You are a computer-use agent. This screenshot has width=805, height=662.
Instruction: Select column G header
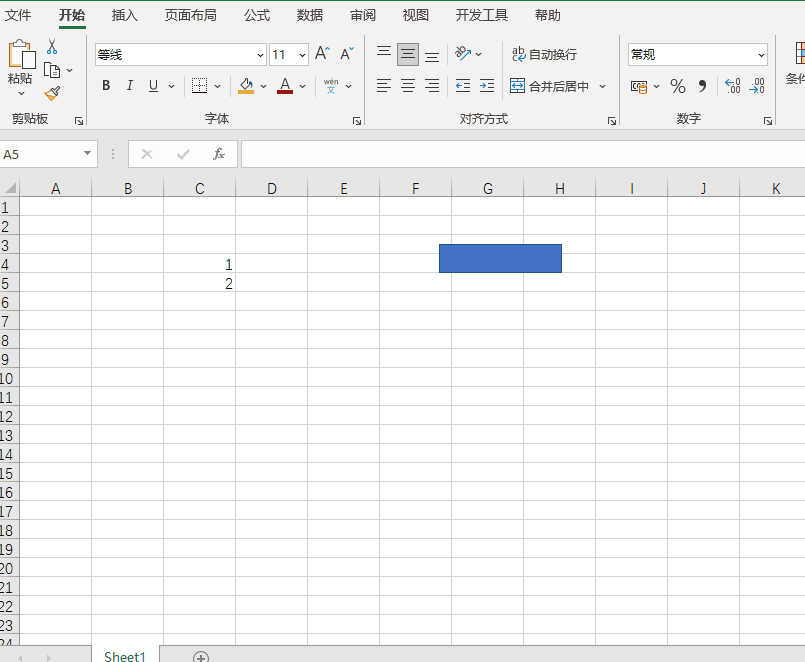(x=488, y=188)
